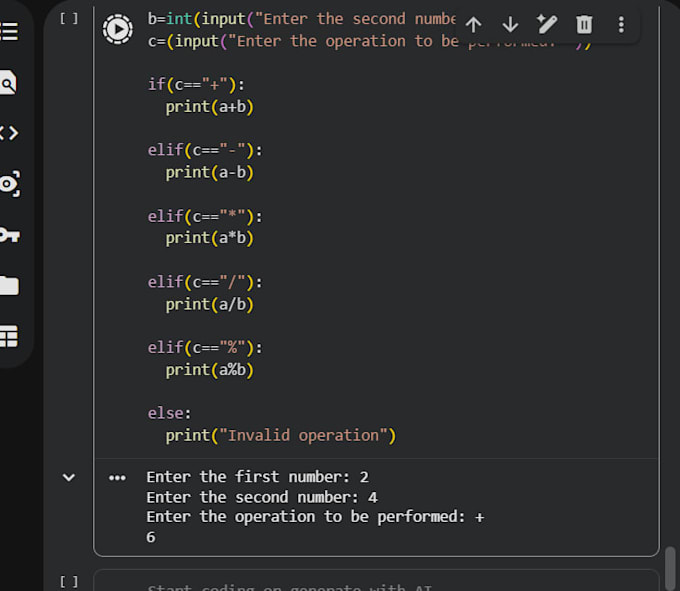Click the c=(input( code line
Viewport: 680px width, 591px height.
click(x=303, y=41)
